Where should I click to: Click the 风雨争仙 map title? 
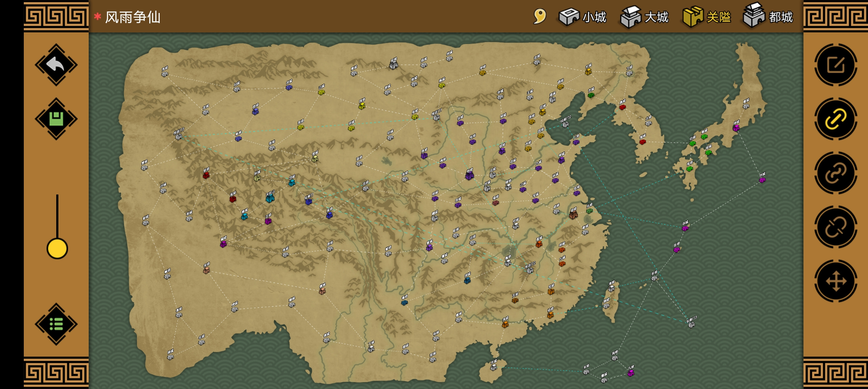click(133, 17)
